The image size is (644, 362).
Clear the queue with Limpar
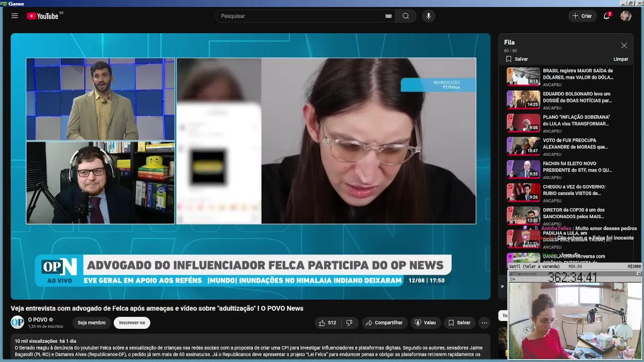click(621, 59)
